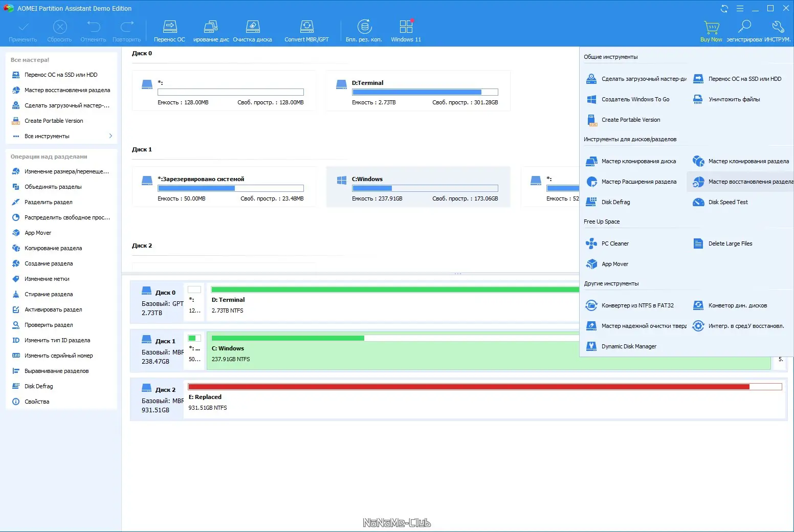This screenshot has height=532, width=794.
Task: Click Сбросить discard button
Action: [x=59, y=31]
